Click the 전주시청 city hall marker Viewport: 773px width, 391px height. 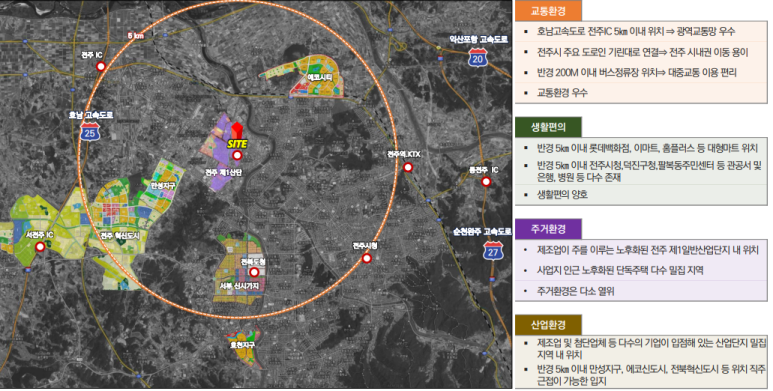click(366, 258)
